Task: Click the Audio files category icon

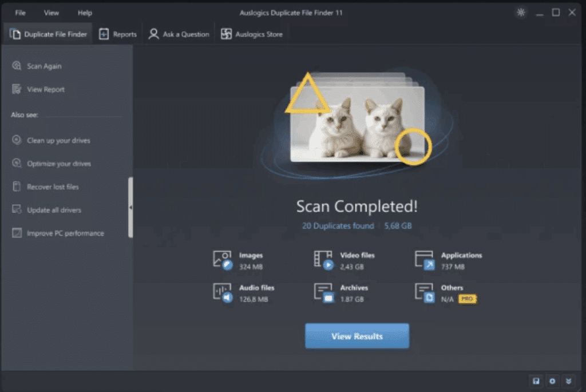Action: [223, 292]
